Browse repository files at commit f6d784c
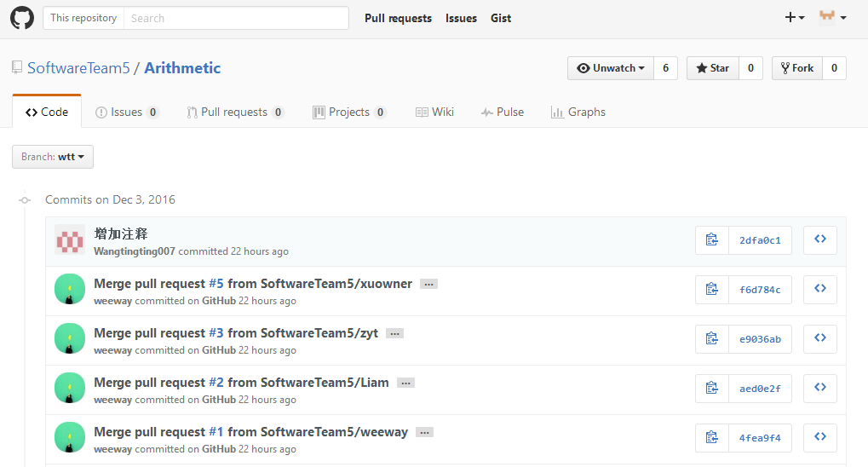The image size is (868, 467). click(x=820, y=289)
